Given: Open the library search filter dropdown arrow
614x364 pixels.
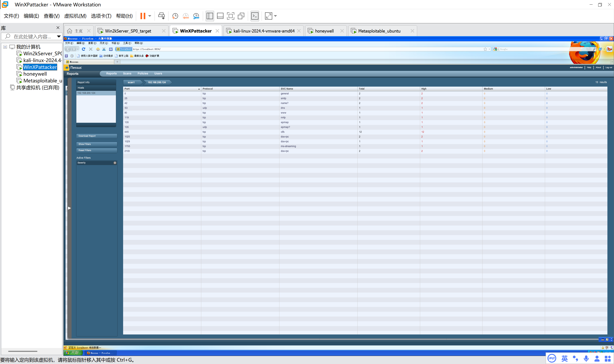Looking at the screenshot, I should tap(59, 37).
